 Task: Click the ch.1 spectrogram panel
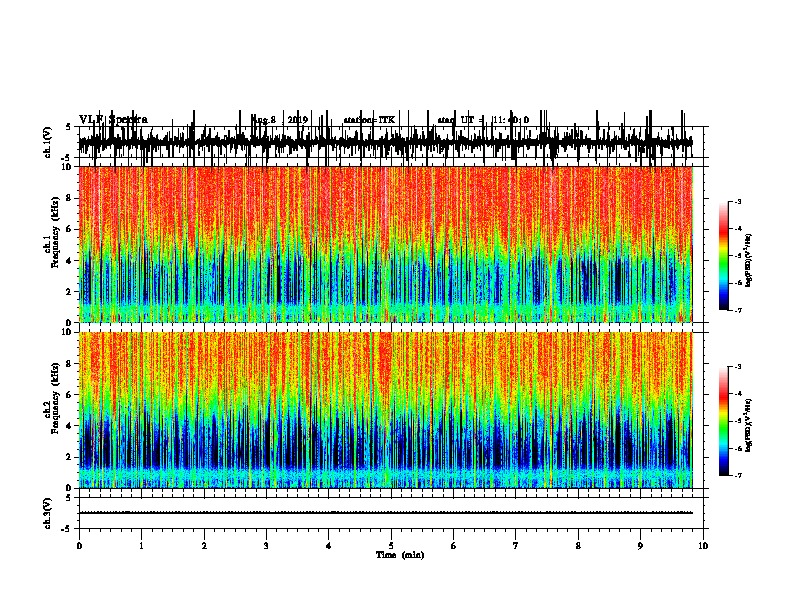[x=386, y=244]
